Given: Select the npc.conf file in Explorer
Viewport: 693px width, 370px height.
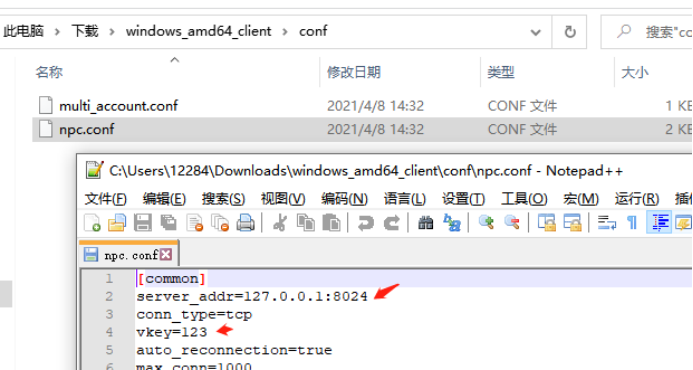Looking at the screenshot, I should pyautogui.click(x=87, y=129).
